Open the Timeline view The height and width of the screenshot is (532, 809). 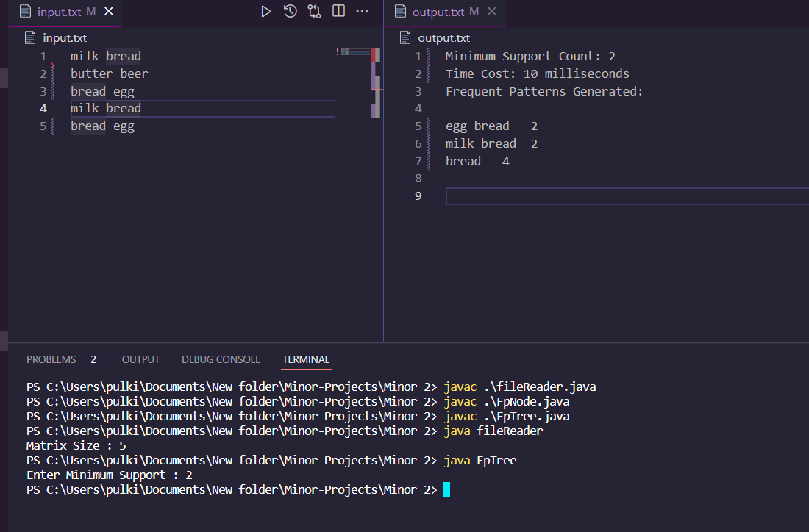point(290,10)
